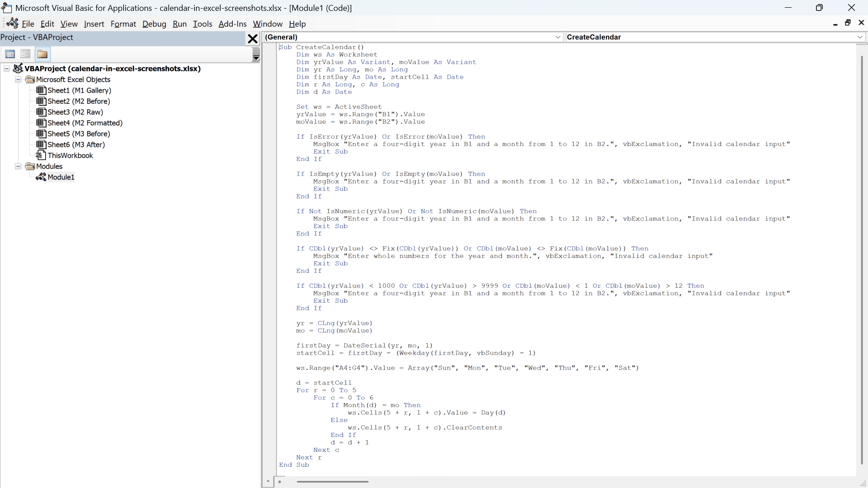Collapse the VBAProject root node
The height and width of the screenshot is (488, 868).
tap(7, 69)
